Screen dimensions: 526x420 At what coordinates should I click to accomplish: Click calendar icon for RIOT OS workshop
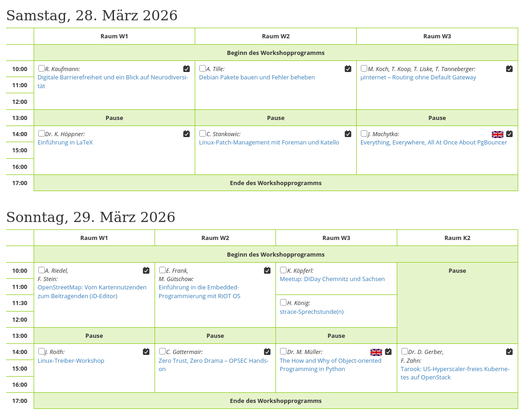coord(267,270)
